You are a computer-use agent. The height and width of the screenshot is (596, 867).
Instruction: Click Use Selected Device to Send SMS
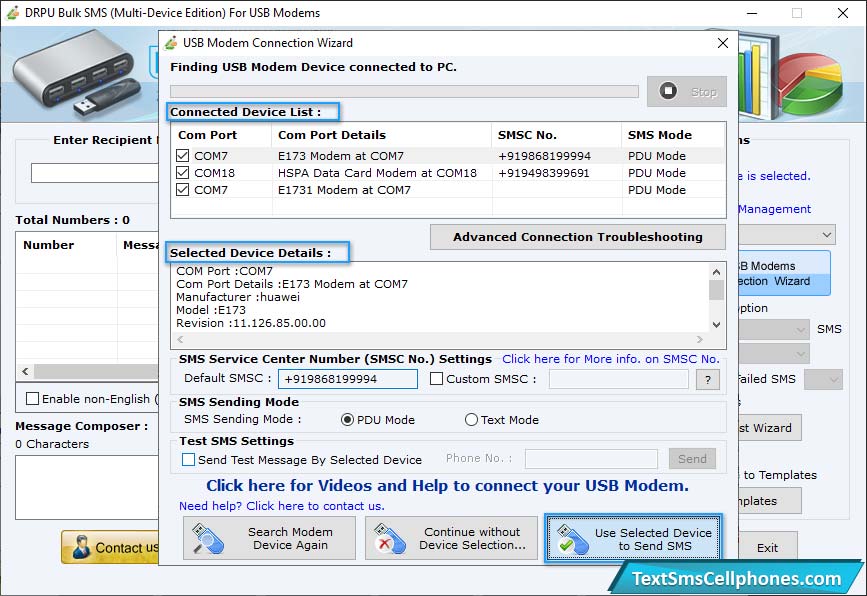(x=633, y=539)
